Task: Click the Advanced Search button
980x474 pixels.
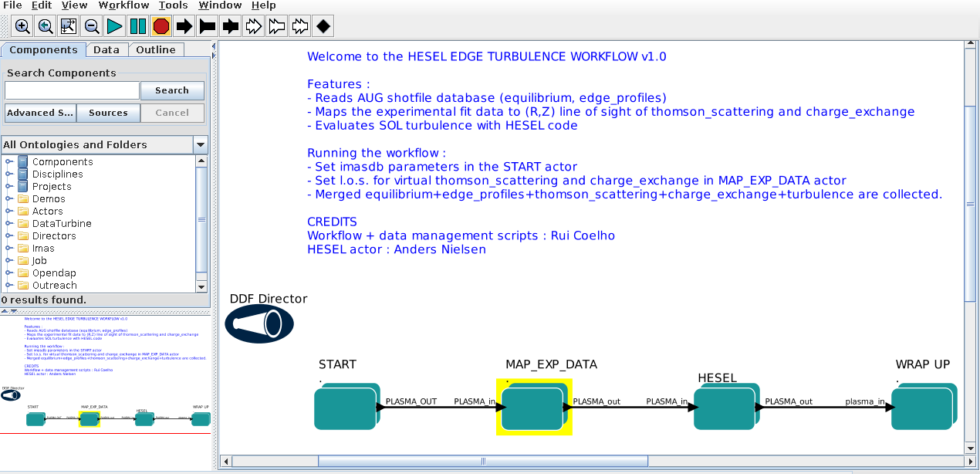Action: click(40, 113)
